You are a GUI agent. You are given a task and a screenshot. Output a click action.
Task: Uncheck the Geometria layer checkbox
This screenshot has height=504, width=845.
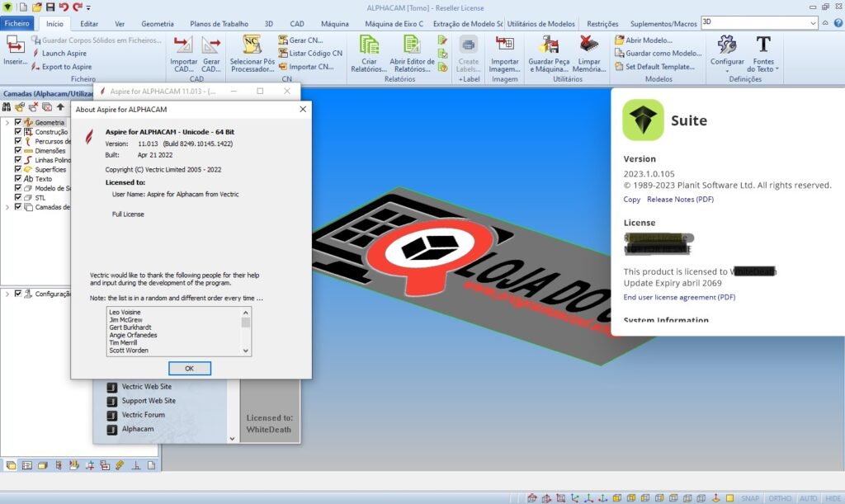point(18,122)
